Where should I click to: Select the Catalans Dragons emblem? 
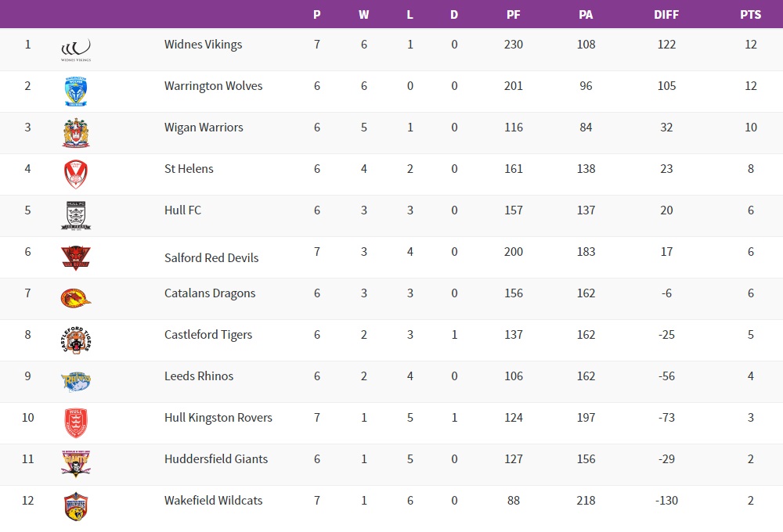click(x=76, y=298)
